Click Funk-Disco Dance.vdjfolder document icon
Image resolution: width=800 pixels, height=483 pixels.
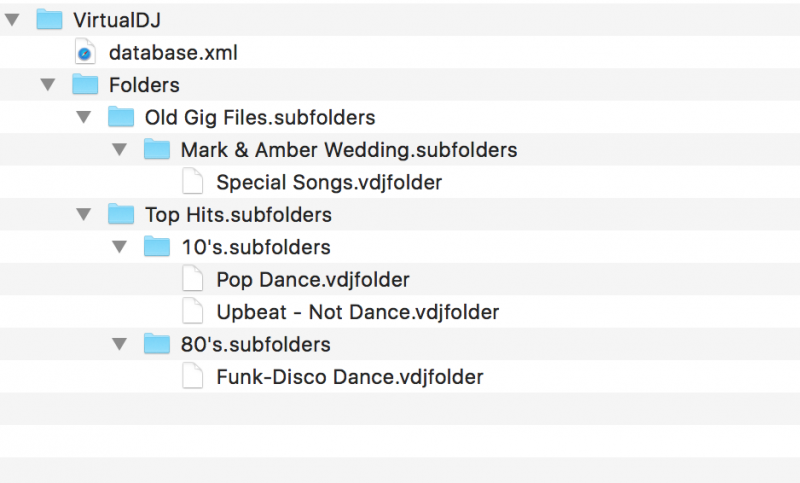click(193, 377)
